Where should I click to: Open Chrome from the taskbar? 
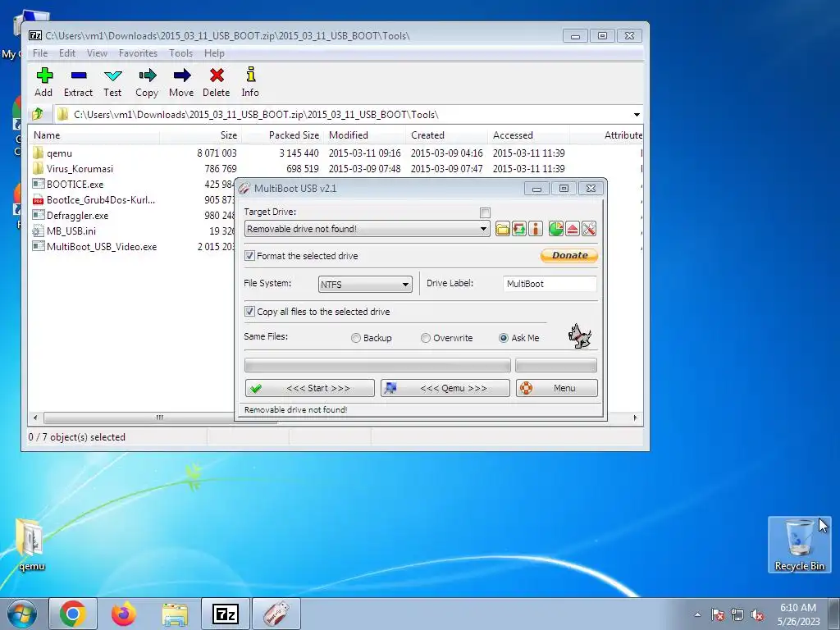click(x=73, y=614)
